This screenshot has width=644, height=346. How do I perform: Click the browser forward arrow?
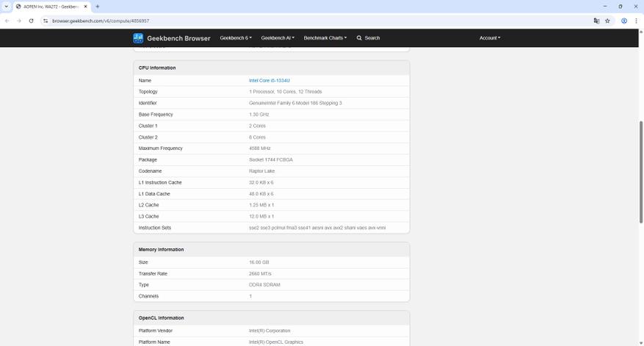pyautogui.click(x=19, y=21)
